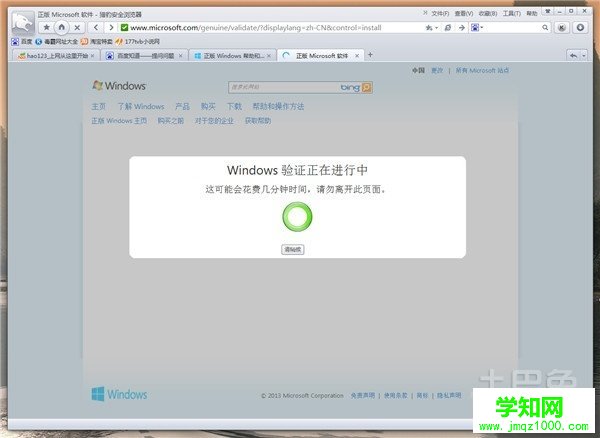Close the 正版 Windows 帮助 tab
Image resolution: width=600 pixels, height=438 pixels.
(269, 56)
